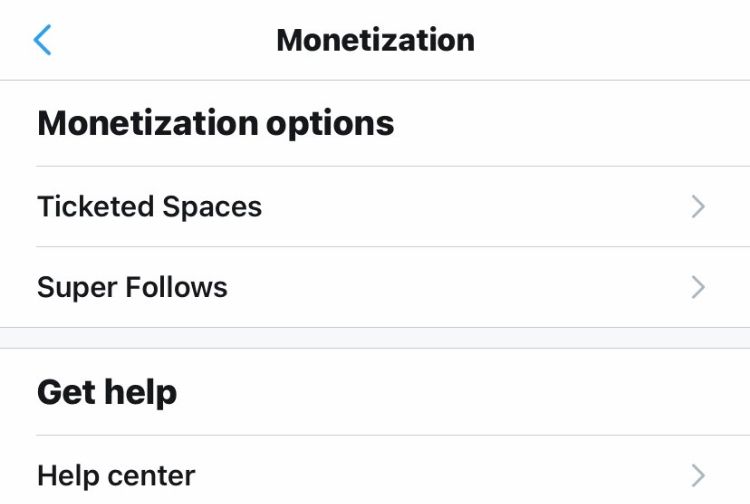750x504 pixels.
Task: Expand the Help center row via its arrow
Action: click(x=698, y=476)
